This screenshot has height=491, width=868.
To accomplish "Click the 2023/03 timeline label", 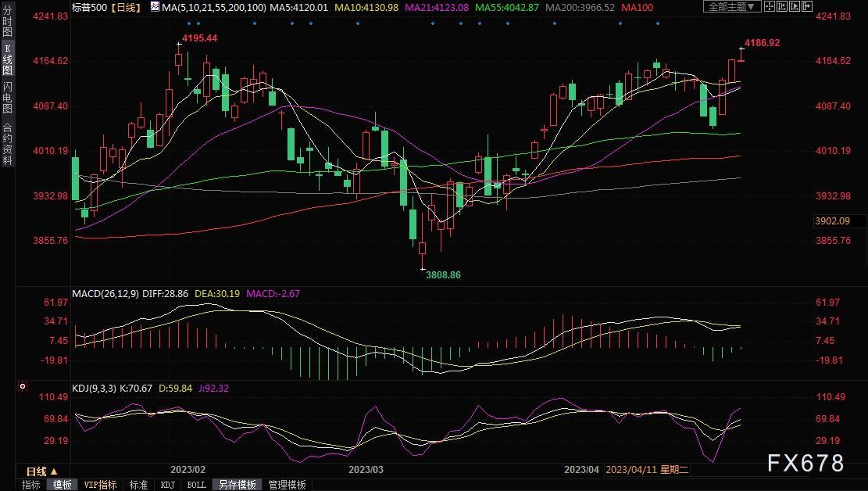I will (366, 469).
